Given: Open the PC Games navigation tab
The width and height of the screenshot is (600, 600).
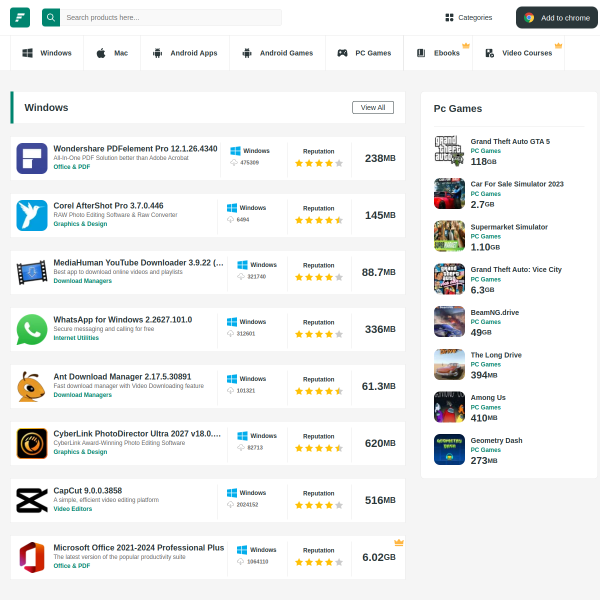Looking at the screenshot, I should coord(364,53).
